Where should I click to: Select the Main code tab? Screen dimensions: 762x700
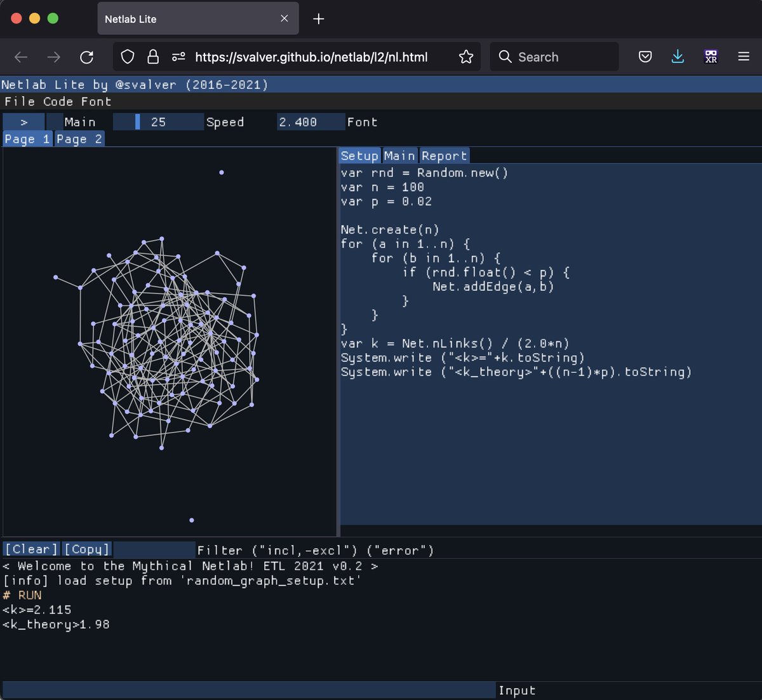(399, 156)
